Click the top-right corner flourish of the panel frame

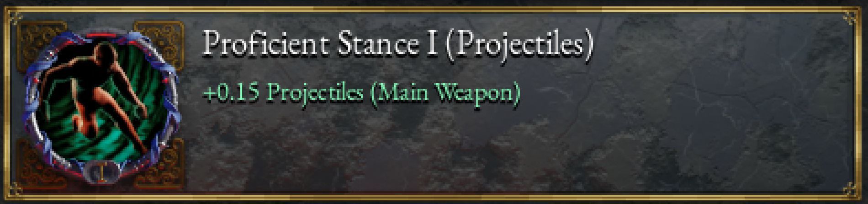coord(852,17)
